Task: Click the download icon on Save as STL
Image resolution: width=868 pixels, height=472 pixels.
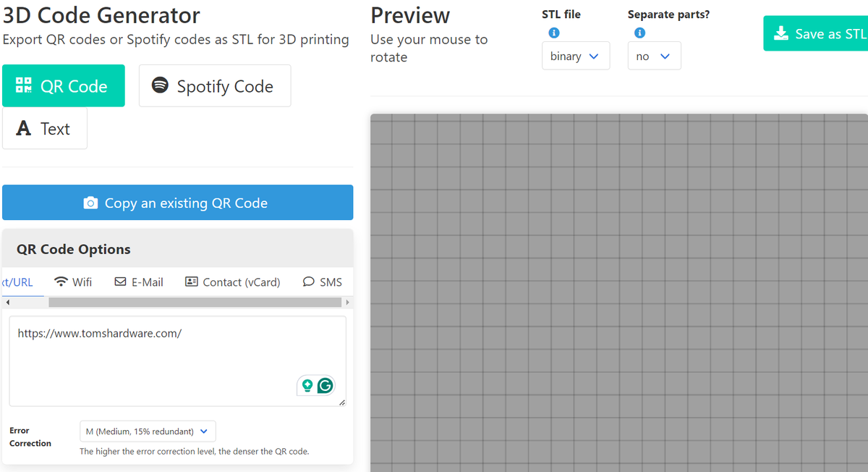Action: 780,33
